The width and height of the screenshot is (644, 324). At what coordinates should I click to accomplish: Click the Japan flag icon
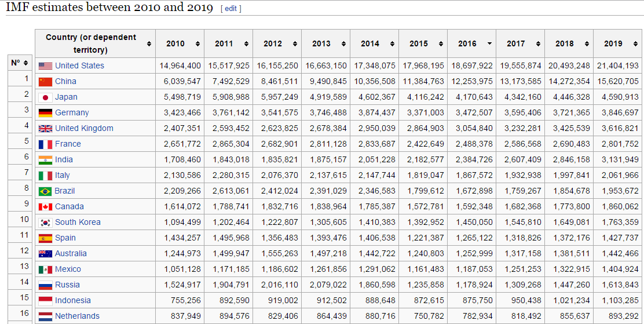(x=45, y=97)
